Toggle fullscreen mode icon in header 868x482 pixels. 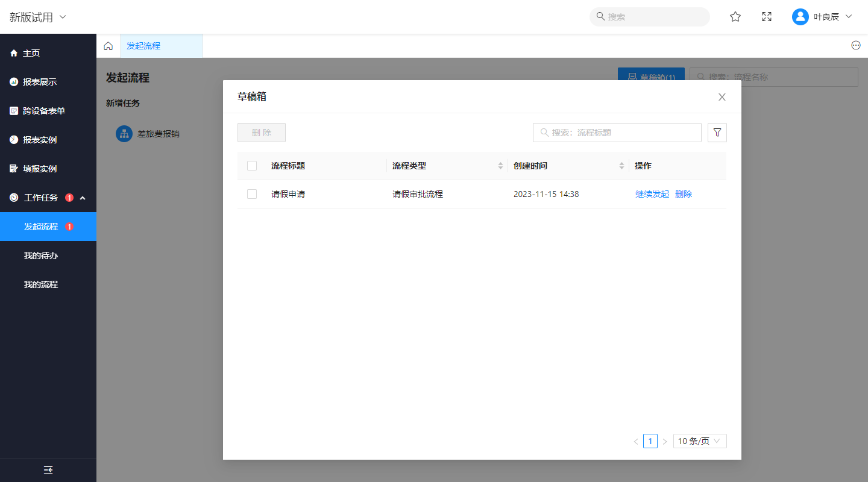pyautogui.click(x=767, y=17)
